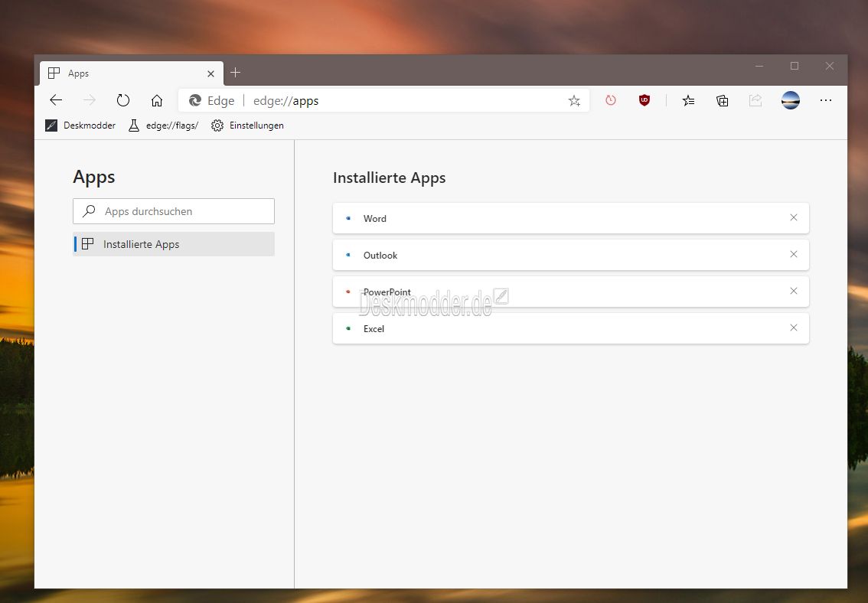
Task: Click the PowerPoint app icon
Action: pyautogui.click(x=348, y=292)
